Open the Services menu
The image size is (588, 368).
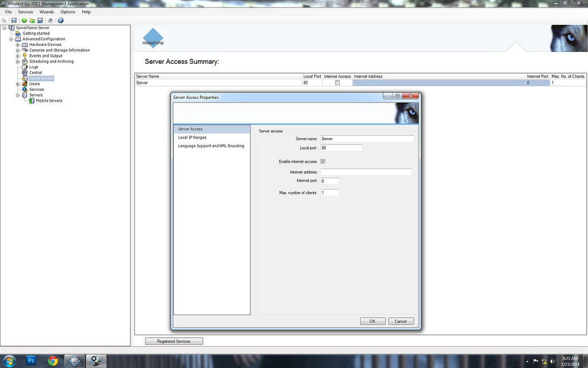coord(25,12)
